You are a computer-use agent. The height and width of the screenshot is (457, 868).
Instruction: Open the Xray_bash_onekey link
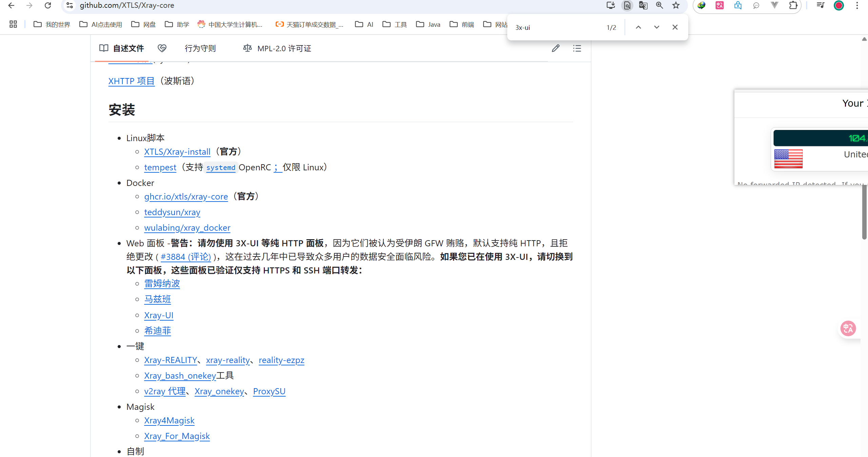pos(180,376)
